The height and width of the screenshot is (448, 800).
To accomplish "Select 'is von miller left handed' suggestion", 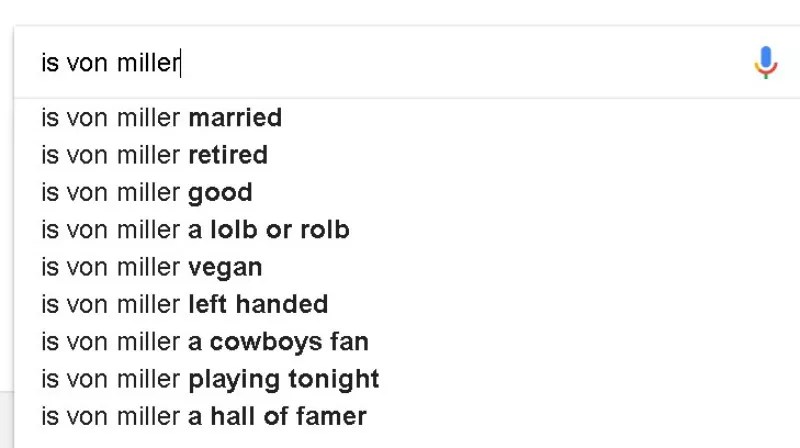I will [184, 304].
